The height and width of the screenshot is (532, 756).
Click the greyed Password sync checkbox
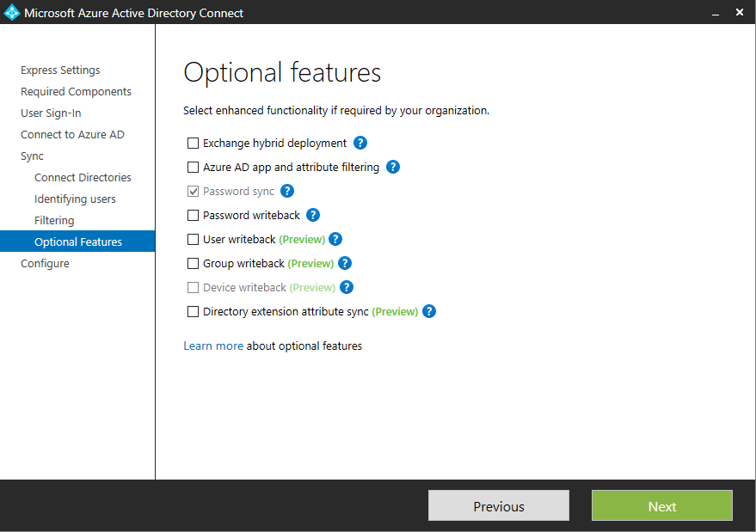point(193,192)
